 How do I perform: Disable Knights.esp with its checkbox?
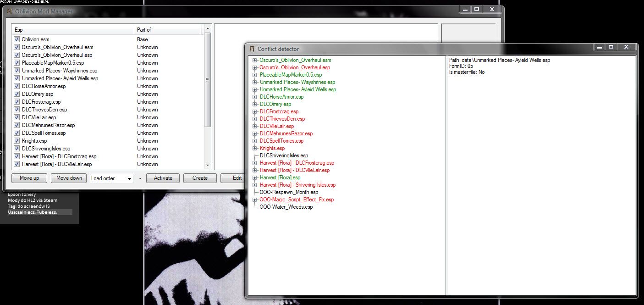pos(17,141)
